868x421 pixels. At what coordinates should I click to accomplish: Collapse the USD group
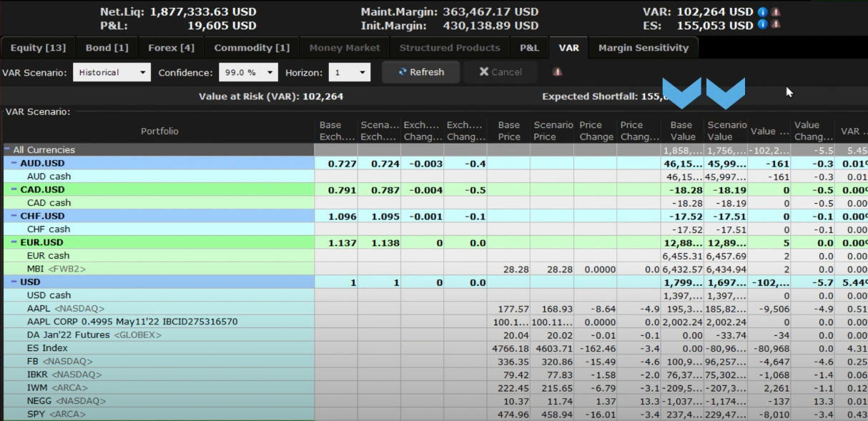tap(14, 282)
